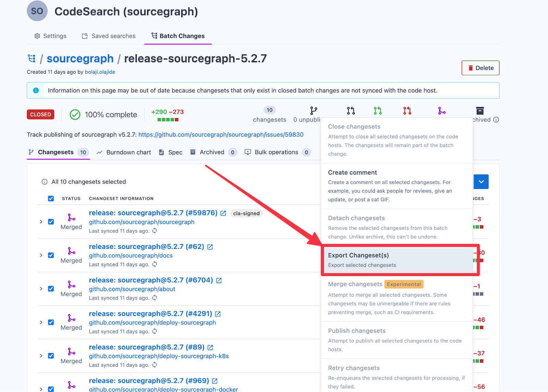The image size is (548, 392).
Task: Open external link icon for changeset #6704
Action: click(x=219, y=280)
